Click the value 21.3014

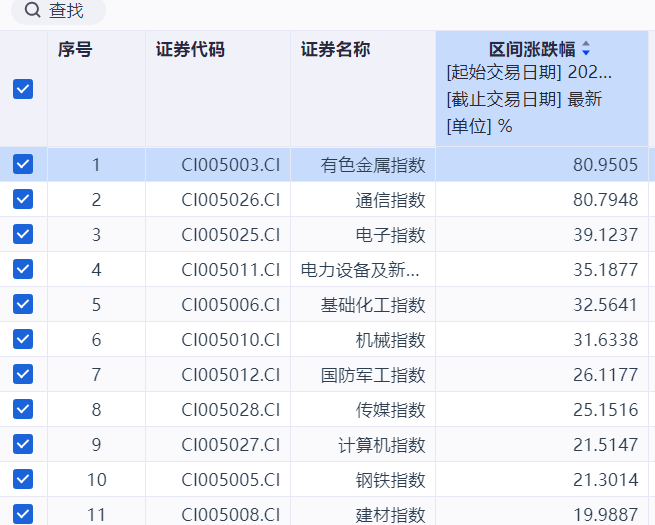605,479
